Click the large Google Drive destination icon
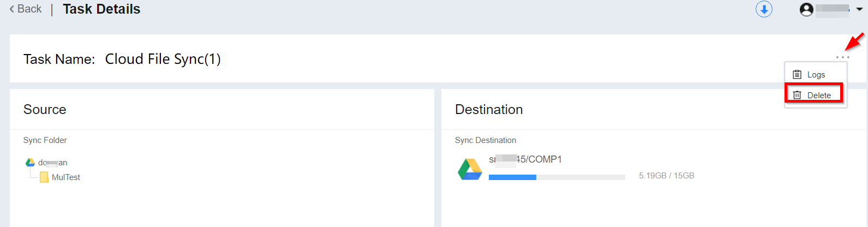Viewport: 868px width, 227px height. [x=470, y=169]
